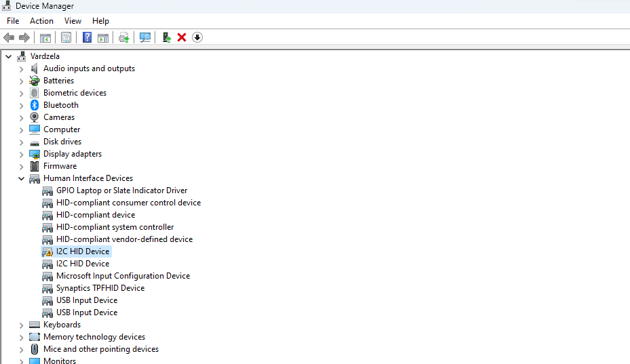Open the Properties toolbar icon
This screenshot has width=630, height=364.
tap(66, 38)
